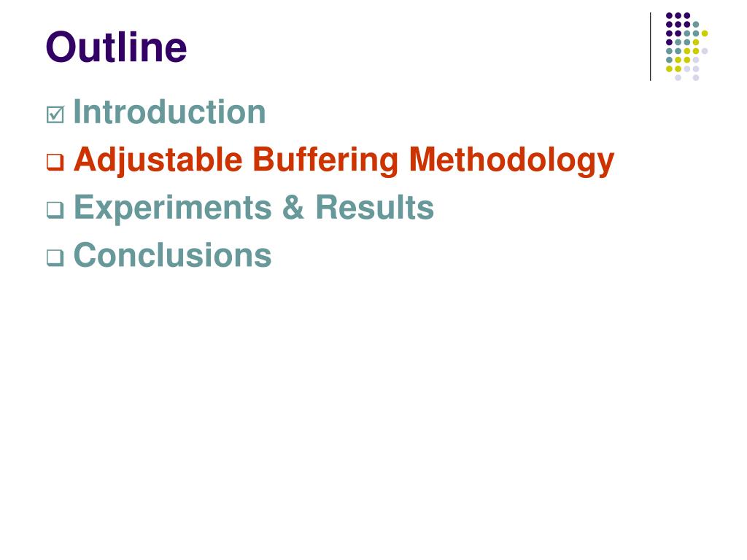This screenshot has height=560, width=747.
Task: Select the Introduction outline item text
Action: point(169,112)
